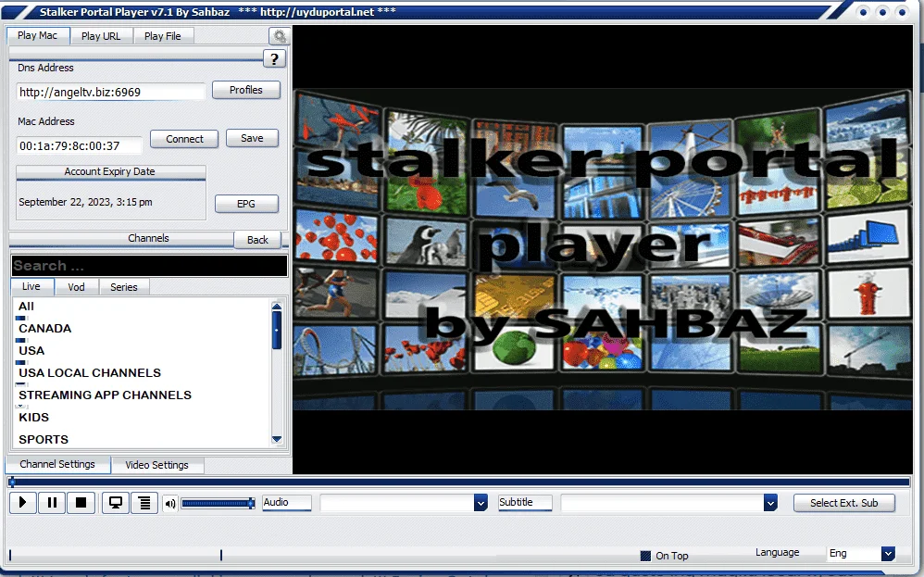
Task: Click the video preview area
Action: (602, 249)
